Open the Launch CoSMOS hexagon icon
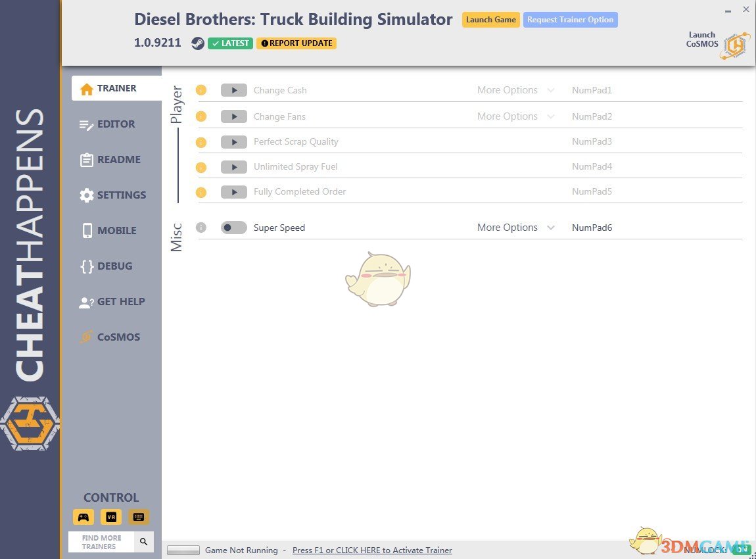This screenshot has height=559, width=756. point(735,45)
